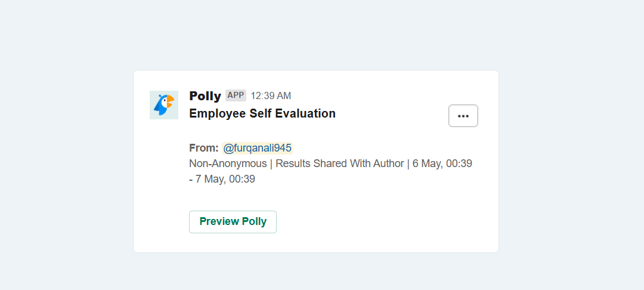Click the blank background below the card

316,272
